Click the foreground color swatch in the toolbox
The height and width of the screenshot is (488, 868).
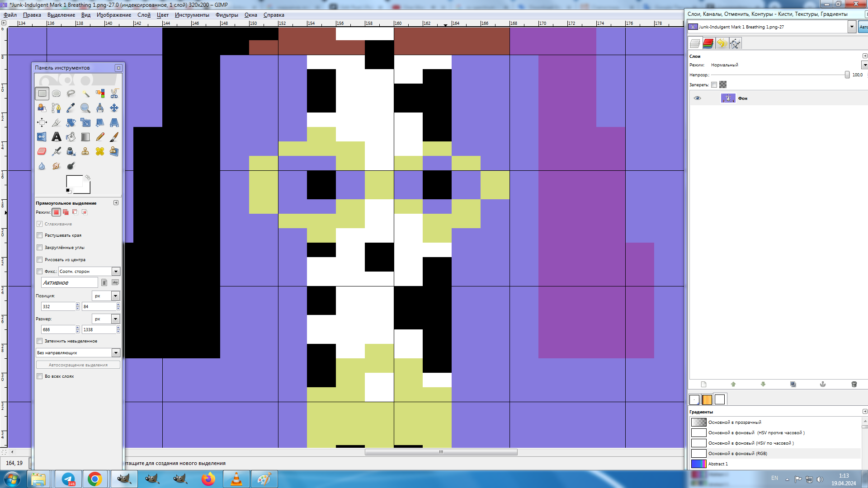pos(75,182)
